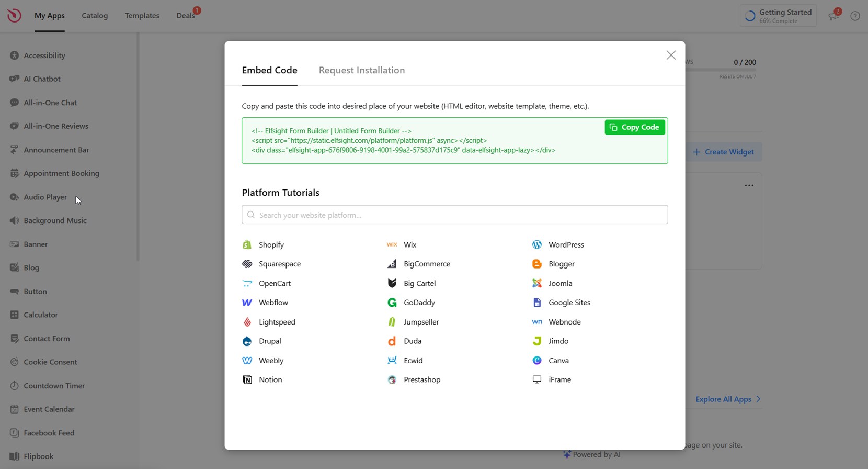Close the embed code dialog

coord(671,55)
